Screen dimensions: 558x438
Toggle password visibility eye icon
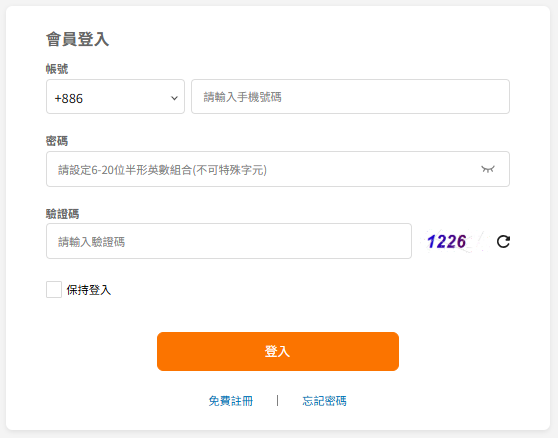488,169
